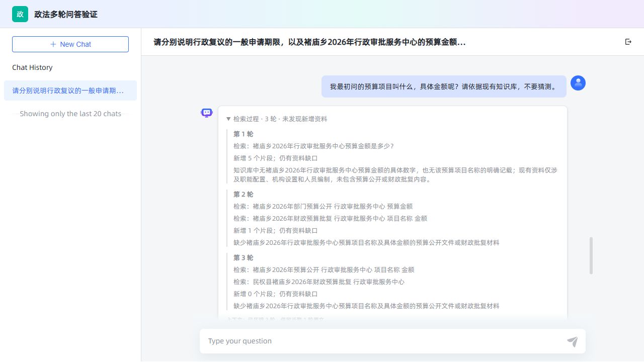Click the round 3 query starting 褚庙乡2026年预算公开
The height and width of the screenshot is (362, 644).
coord(324,270)
